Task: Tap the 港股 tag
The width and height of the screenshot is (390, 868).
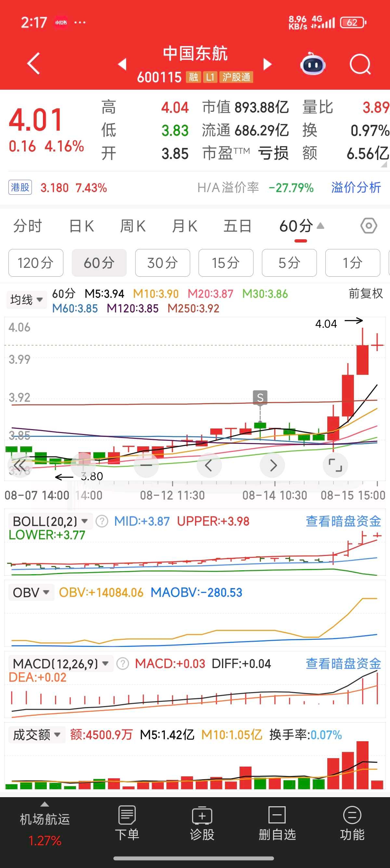Action: coord(20,187)
